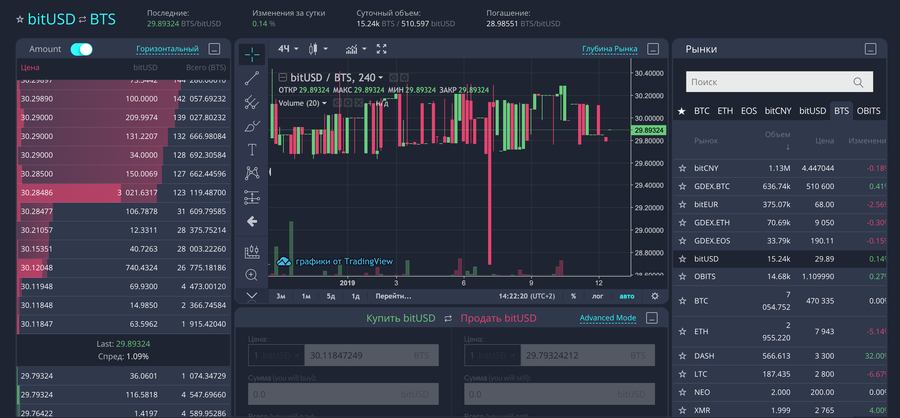Choose the text annotation tool

[x=252, y=149]
